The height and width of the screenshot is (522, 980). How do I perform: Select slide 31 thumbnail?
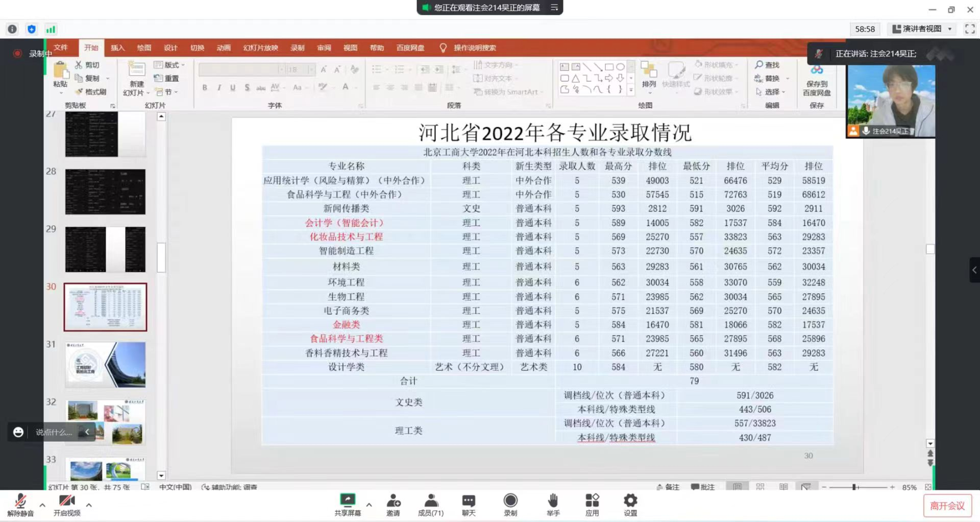105,365
